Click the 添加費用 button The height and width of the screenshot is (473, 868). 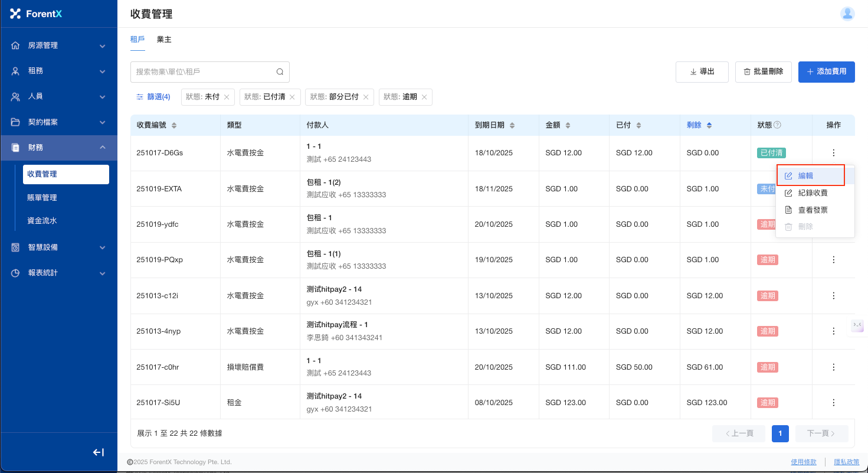(826, 71)
